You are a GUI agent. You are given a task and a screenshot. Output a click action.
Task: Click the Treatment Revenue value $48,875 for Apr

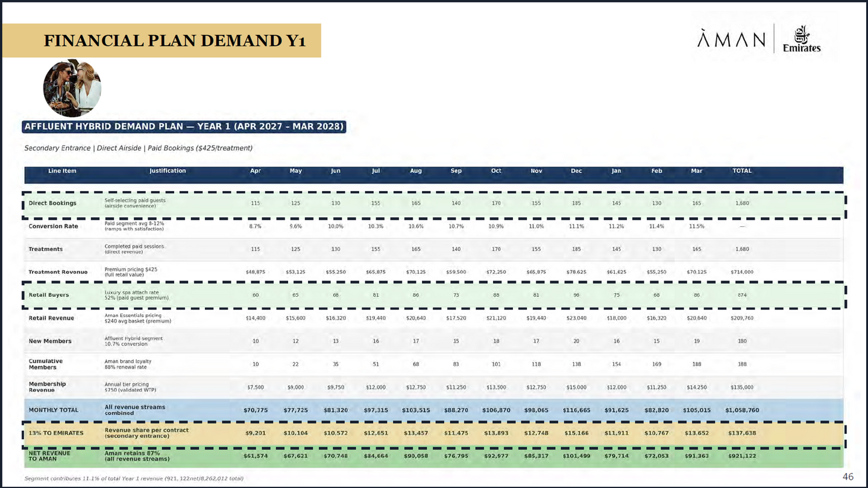[x=256, y=272]
